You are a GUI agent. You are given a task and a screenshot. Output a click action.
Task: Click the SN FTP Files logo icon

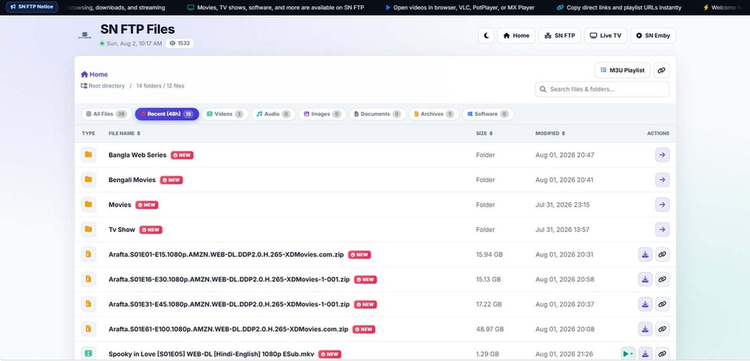pos(85,35)
